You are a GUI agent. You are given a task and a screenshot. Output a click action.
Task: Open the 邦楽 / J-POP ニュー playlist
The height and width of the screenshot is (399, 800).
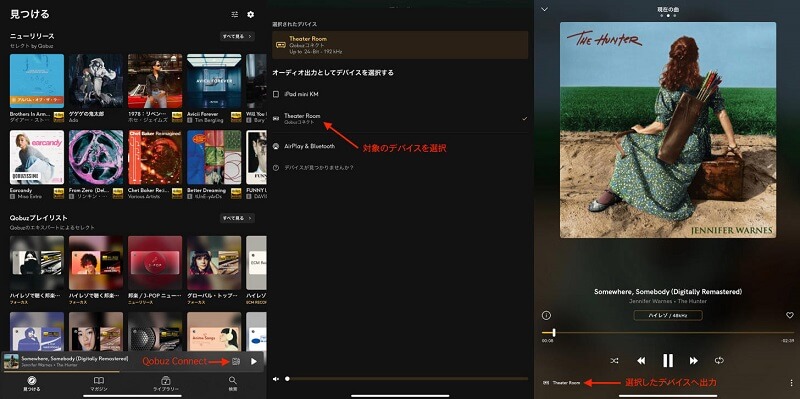(155, 263)
